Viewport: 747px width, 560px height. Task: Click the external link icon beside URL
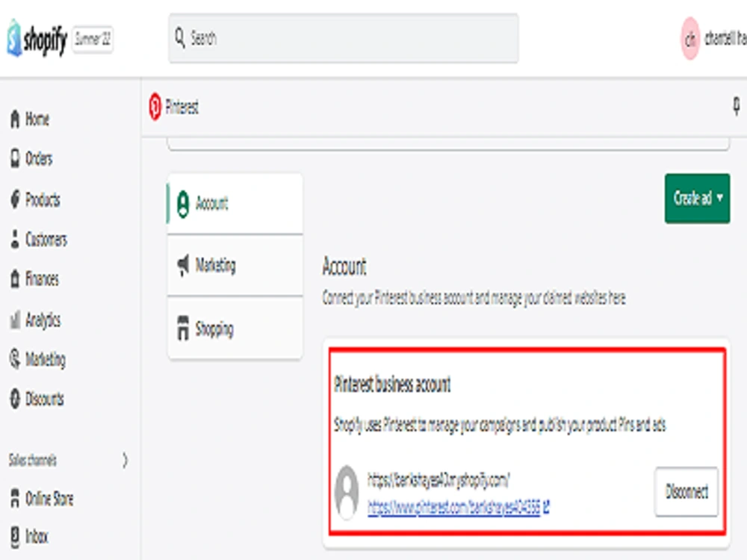point(547,508)
